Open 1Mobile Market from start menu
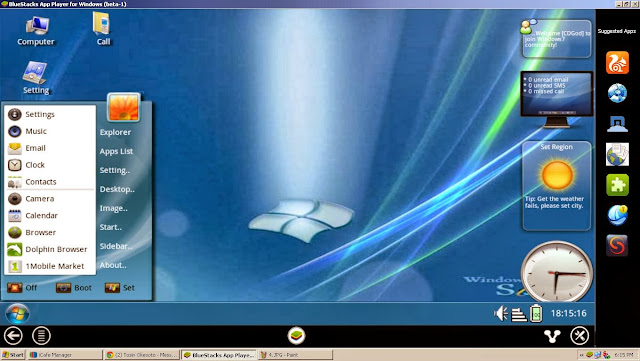The height and width of the screenshot is (361, 640). 50,266
